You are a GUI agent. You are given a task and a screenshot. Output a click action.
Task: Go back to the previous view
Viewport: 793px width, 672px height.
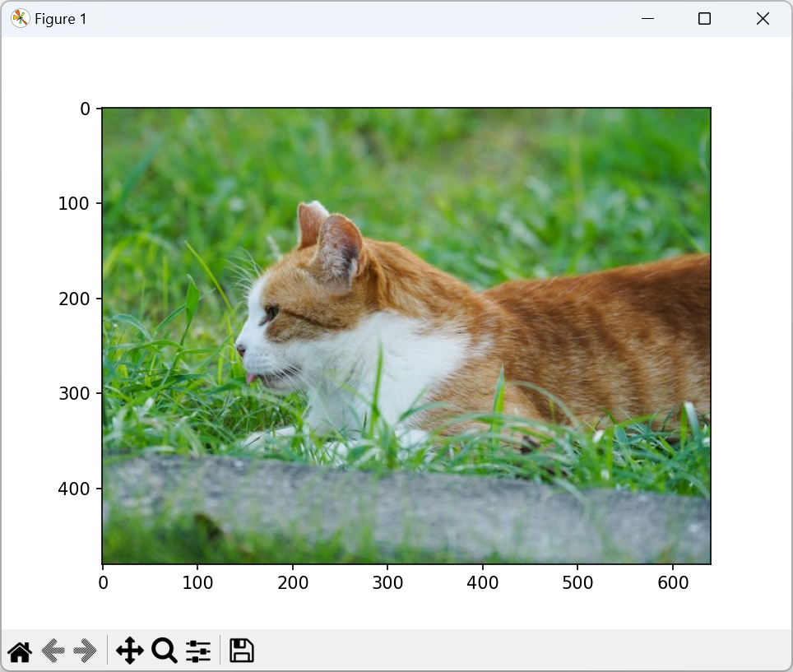(x=53, y=651)
